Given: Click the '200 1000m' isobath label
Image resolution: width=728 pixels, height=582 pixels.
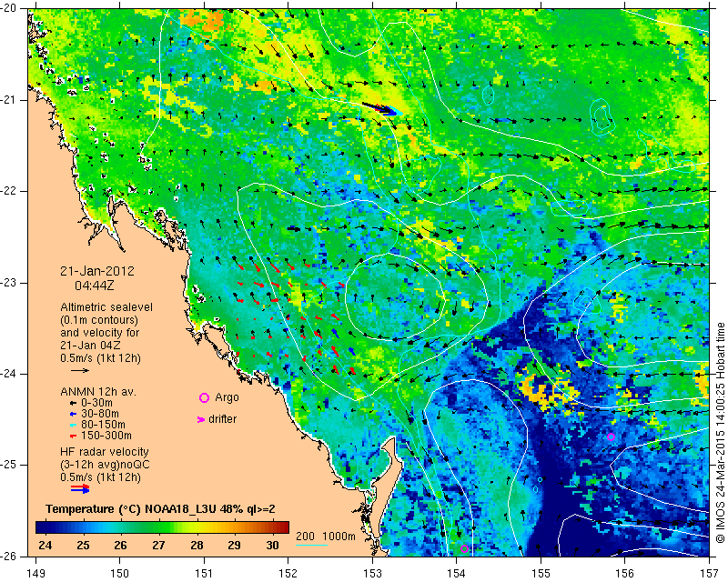Looking at the screenshot, I should [326, 537].
